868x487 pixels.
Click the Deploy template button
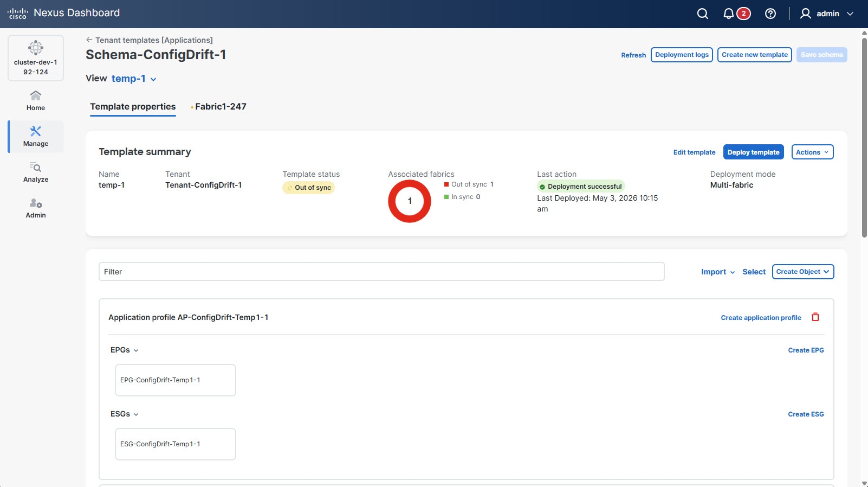pos(753,152)
